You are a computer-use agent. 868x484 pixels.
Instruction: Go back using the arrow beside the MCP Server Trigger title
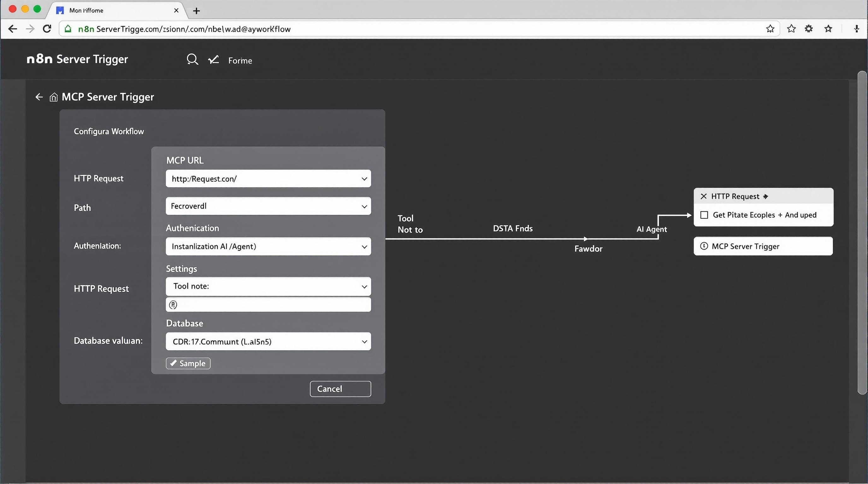point(39,97)
